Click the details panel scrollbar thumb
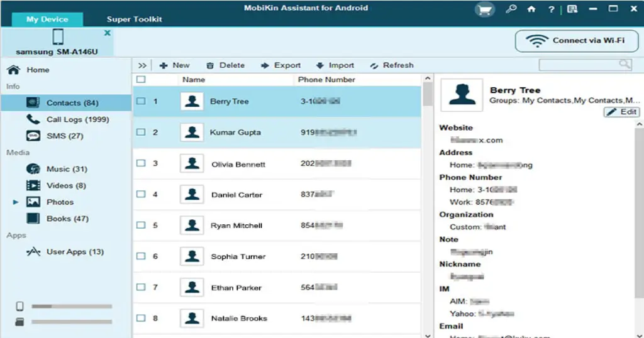This screenshot has width=644, height=338. click(x=640, y=214)
